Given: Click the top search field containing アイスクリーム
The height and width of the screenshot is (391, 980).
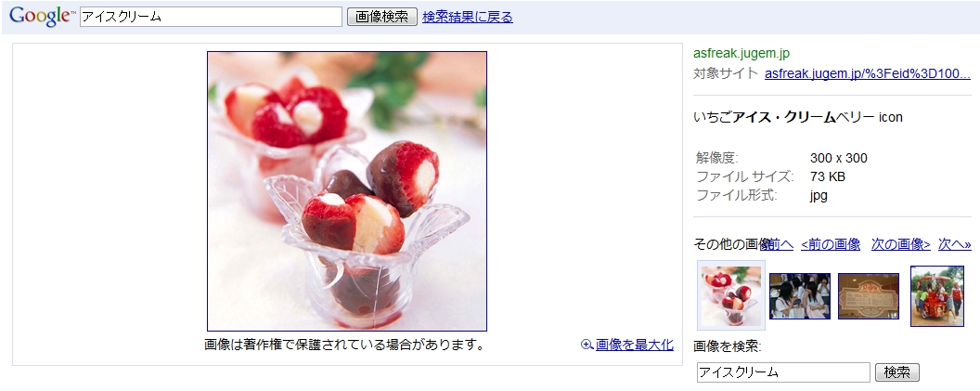Looking at the screenshot, I should point(212,17).
